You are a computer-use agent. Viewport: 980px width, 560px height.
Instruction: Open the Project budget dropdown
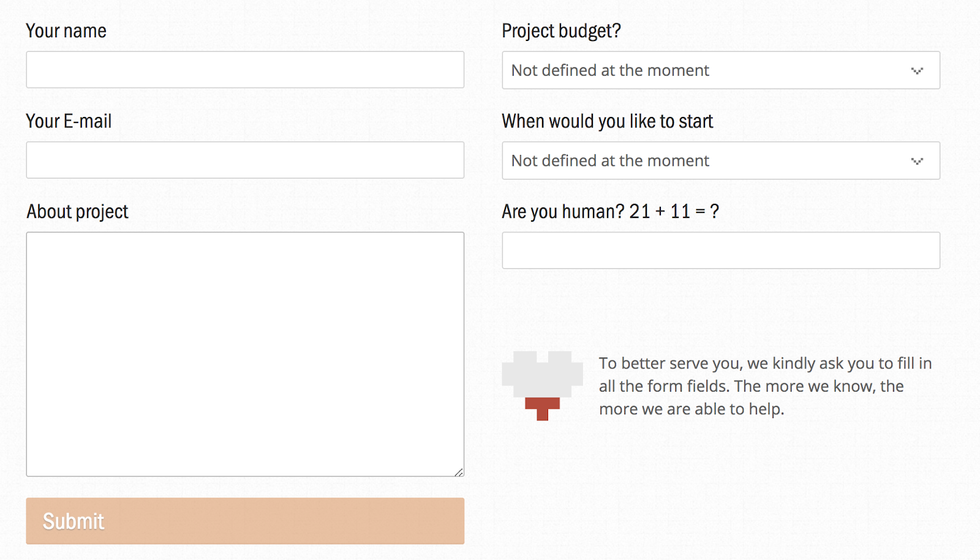point(720,70)
